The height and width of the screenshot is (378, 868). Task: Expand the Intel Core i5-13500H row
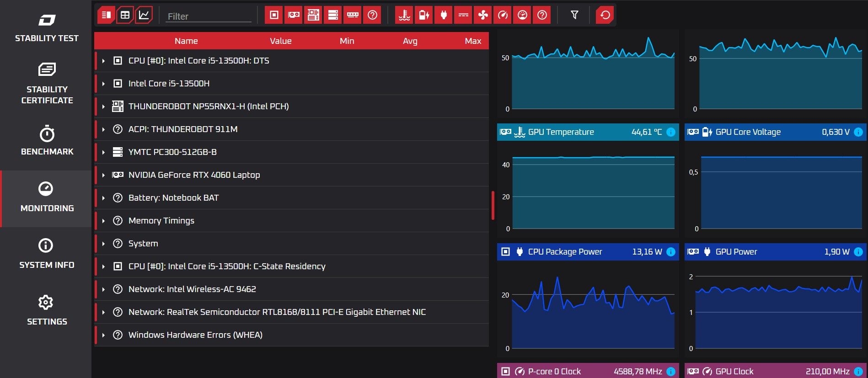pos(104,84)
